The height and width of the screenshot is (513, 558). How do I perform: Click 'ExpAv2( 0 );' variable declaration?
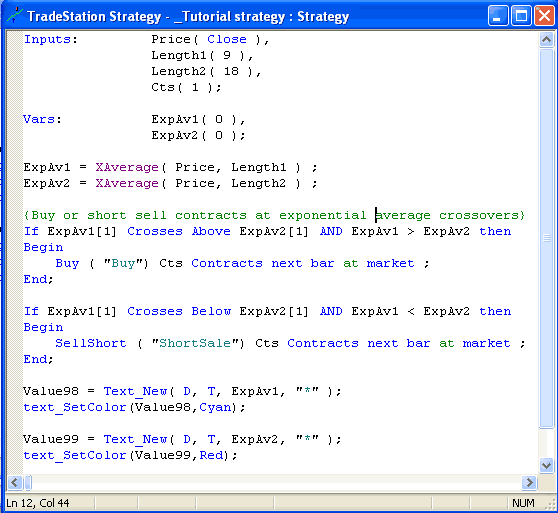pyautogui.click(x=198, y=136)
